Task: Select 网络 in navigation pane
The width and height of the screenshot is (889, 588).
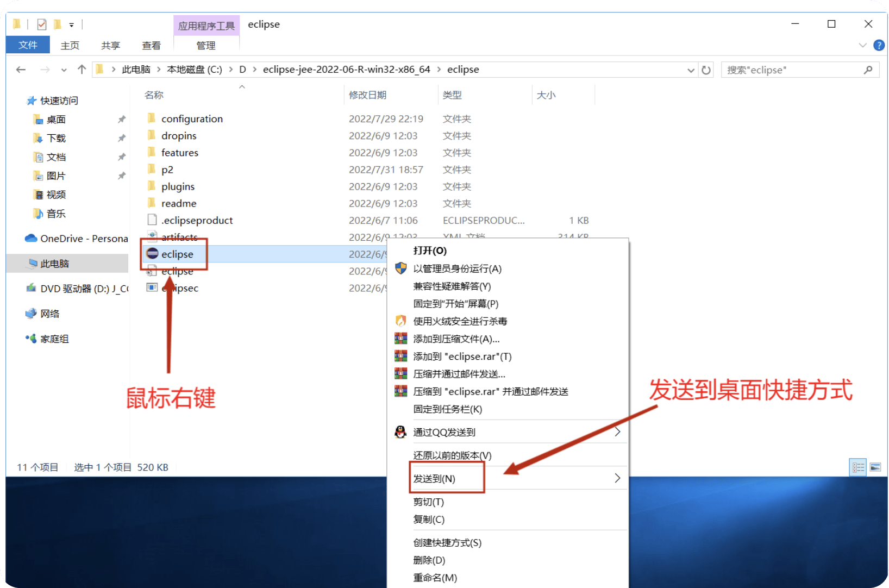Action: 49,314
